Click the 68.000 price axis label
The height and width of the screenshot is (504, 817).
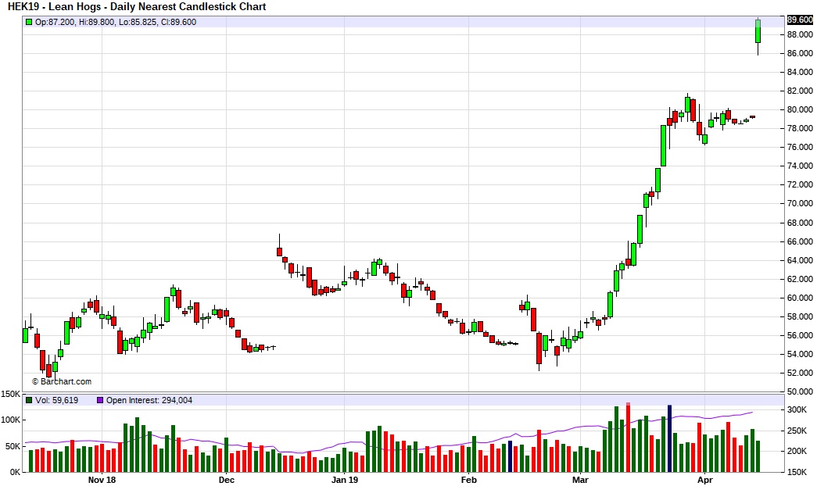point(800,223)
